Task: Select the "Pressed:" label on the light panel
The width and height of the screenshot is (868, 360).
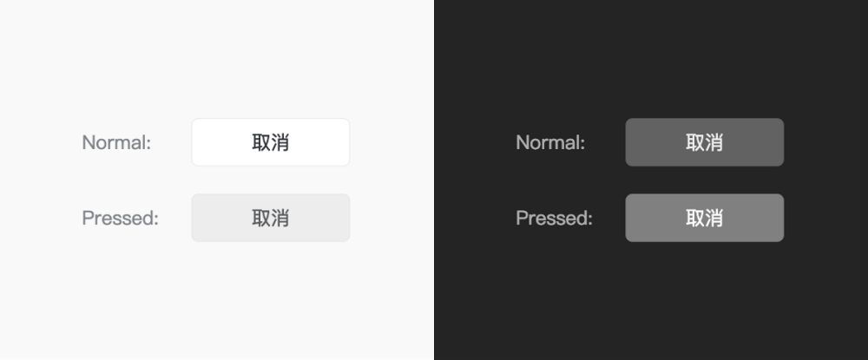Action: [x=120, y=218]
